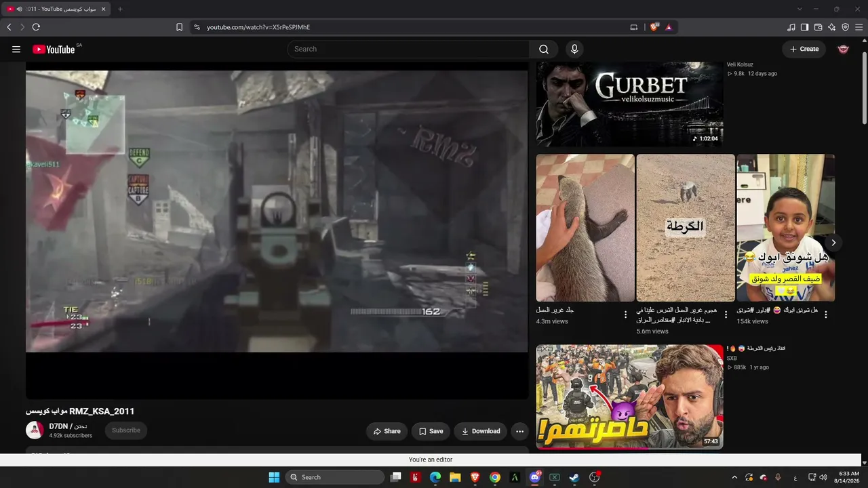The width and height of the screenshot is (868, 488).
Task: Open the short with 4.3m views
Action: pyautogui.click(x=585, y=228)
